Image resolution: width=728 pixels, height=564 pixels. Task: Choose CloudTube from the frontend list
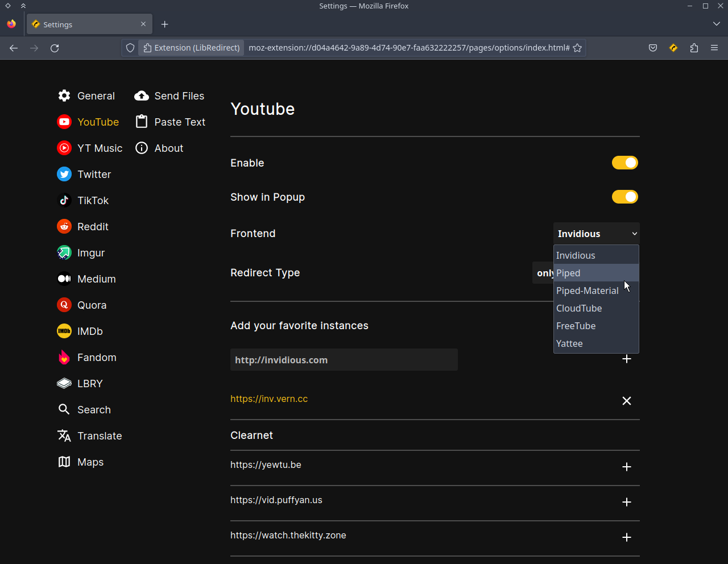pos(596,308)
